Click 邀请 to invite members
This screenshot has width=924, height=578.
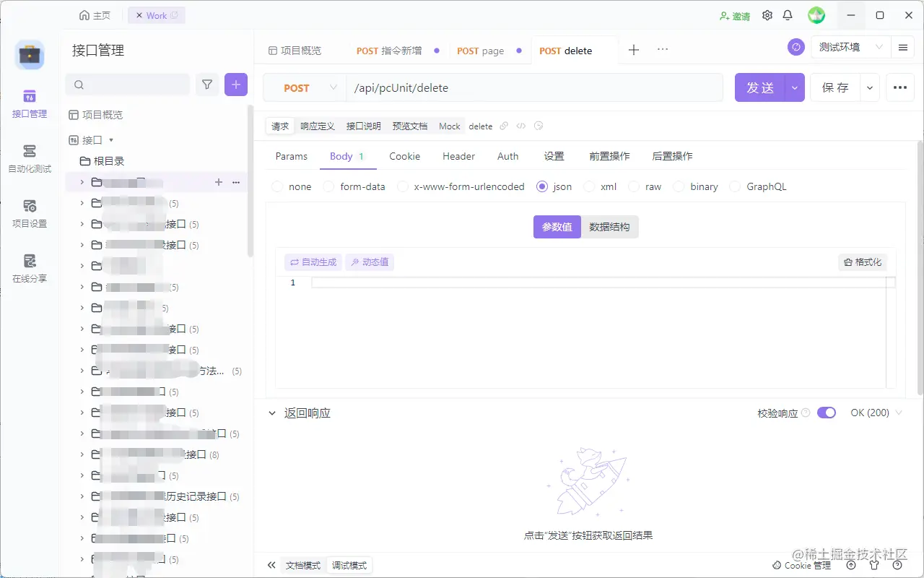(x=735, y=15)
